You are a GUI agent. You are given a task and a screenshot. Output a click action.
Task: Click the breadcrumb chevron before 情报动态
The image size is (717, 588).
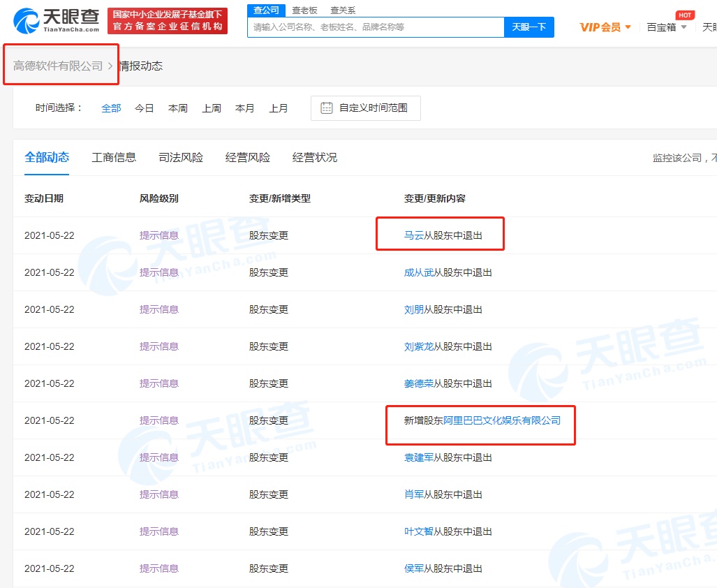click(110, 66)
